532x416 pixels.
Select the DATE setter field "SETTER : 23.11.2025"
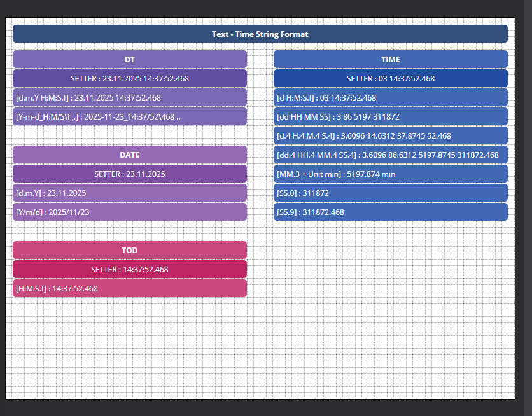pos(130,174)
